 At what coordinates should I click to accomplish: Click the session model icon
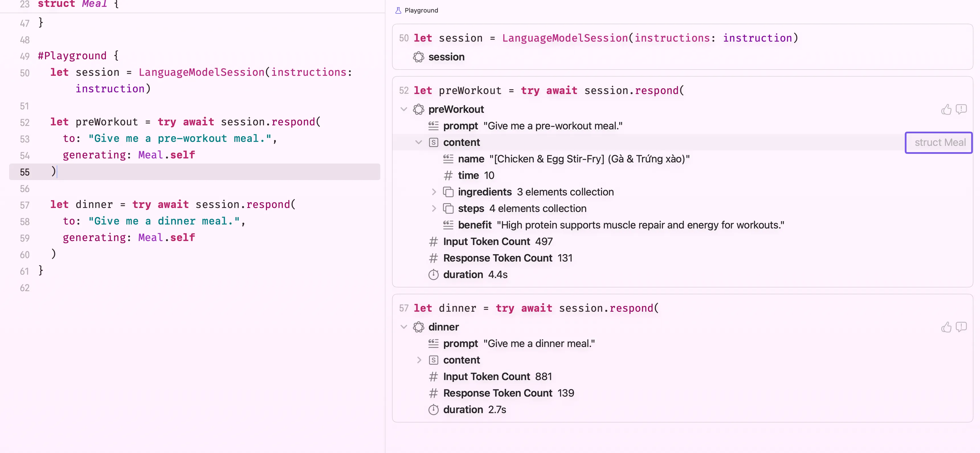pos(418,57)
